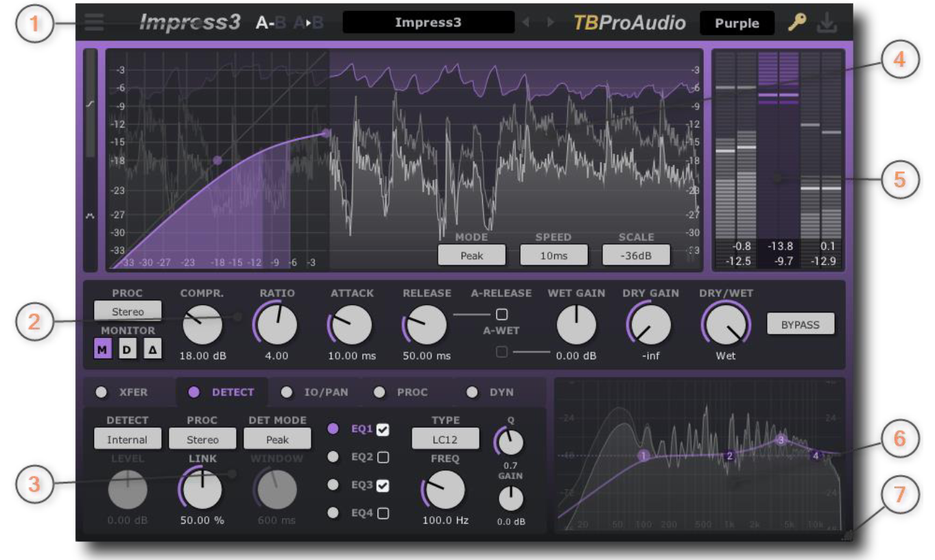Click the window resize corner handle
The width and height of the screenshot is (935, 560).
pyautogui.click(x=846, y=535)
